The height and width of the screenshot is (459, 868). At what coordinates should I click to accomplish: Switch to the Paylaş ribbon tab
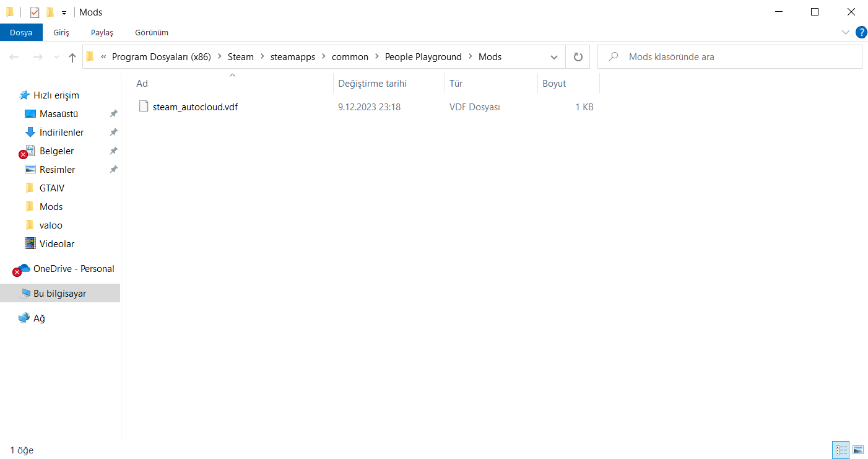(102, 32)
